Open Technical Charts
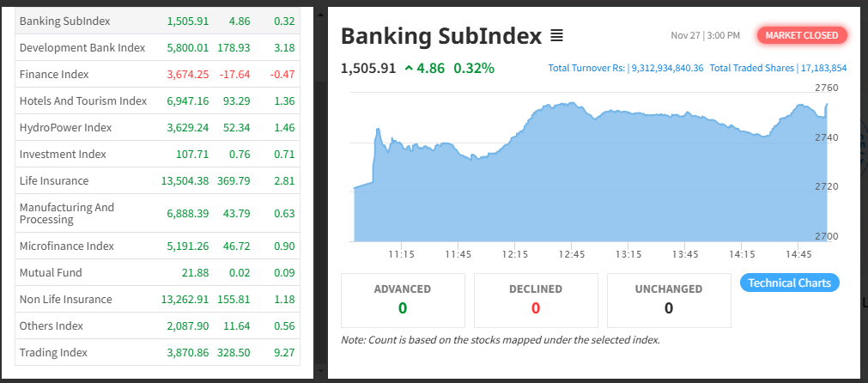Image resolution: width=868 pixels, height=383 pixels. [789, 283]
